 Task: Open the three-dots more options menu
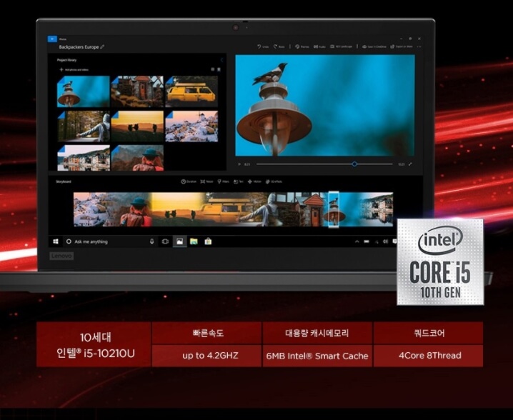pyautogui.click(x=419, y=46)
